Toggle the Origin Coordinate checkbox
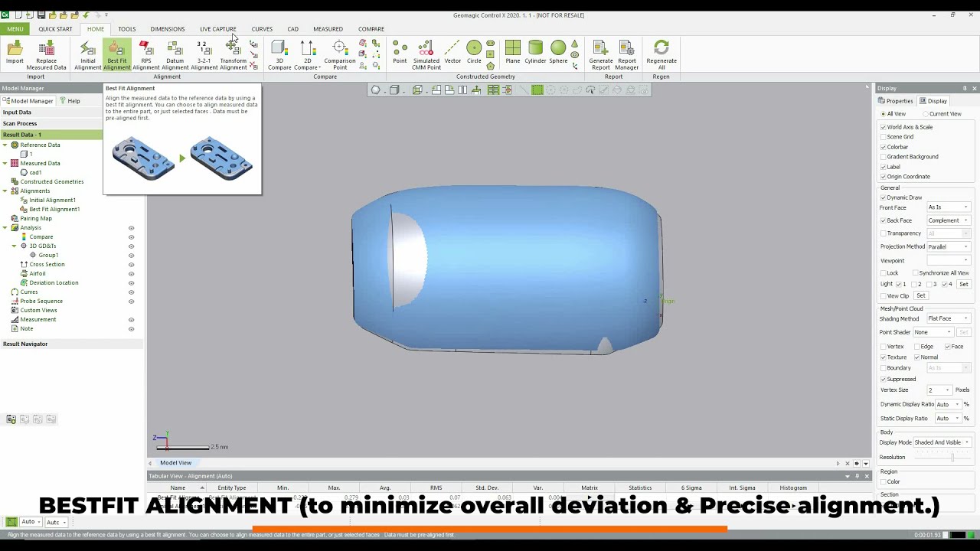This screenshot has width=980, height=551. pos(884,177)
